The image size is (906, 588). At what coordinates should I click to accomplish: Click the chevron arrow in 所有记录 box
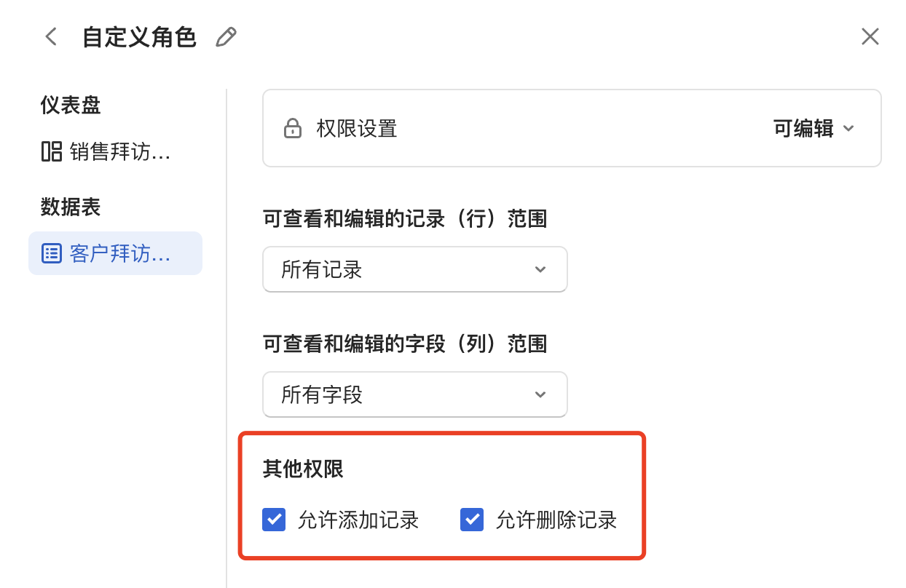coord(540,269)
